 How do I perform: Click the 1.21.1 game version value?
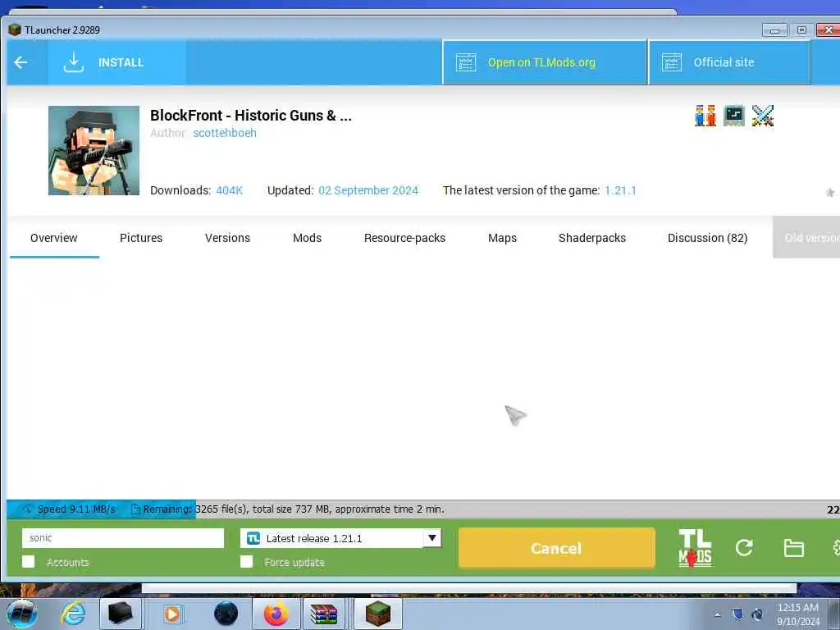[620, 190]
